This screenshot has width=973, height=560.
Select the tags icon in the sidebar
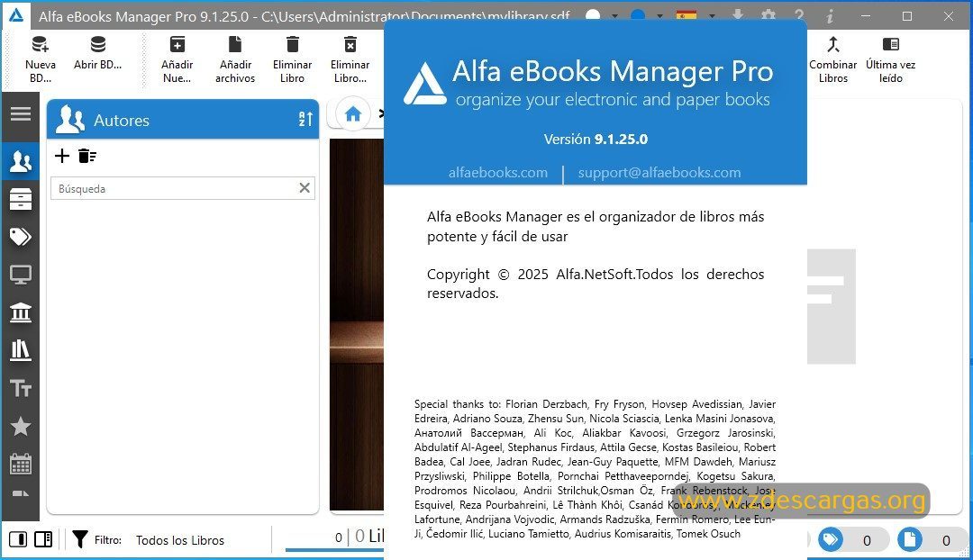click(x=21, y=237)
